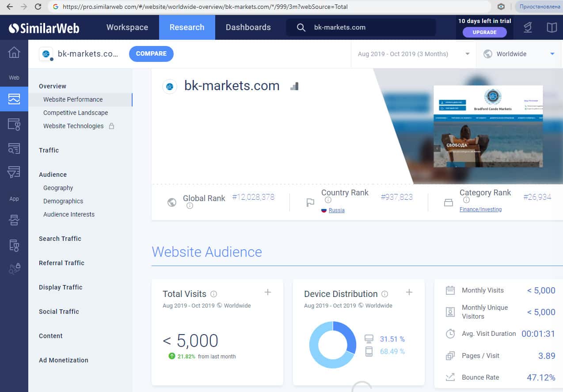This screenshot has width=563, height=392.
Task: Open the book icon in top bar
Action: click(x=552, y=27)
